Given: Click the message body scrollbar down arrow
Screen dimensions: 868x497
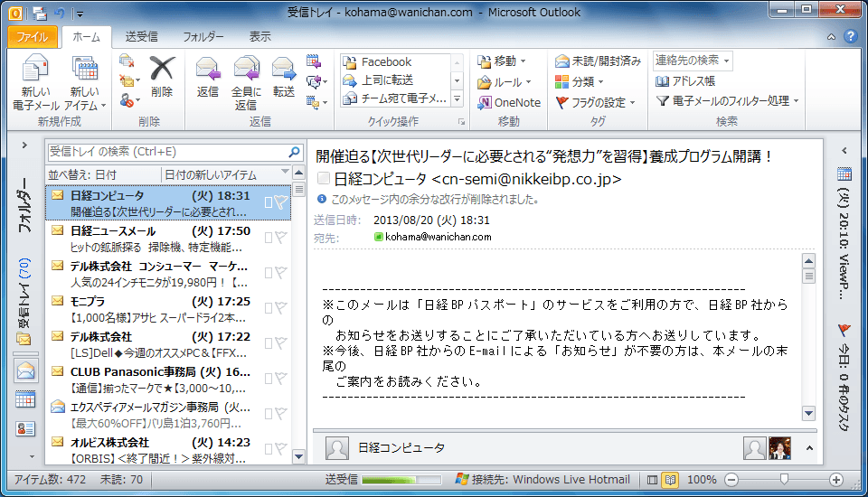Looking at the screenshot, I should pyautogui.click(x=808, y=413).
